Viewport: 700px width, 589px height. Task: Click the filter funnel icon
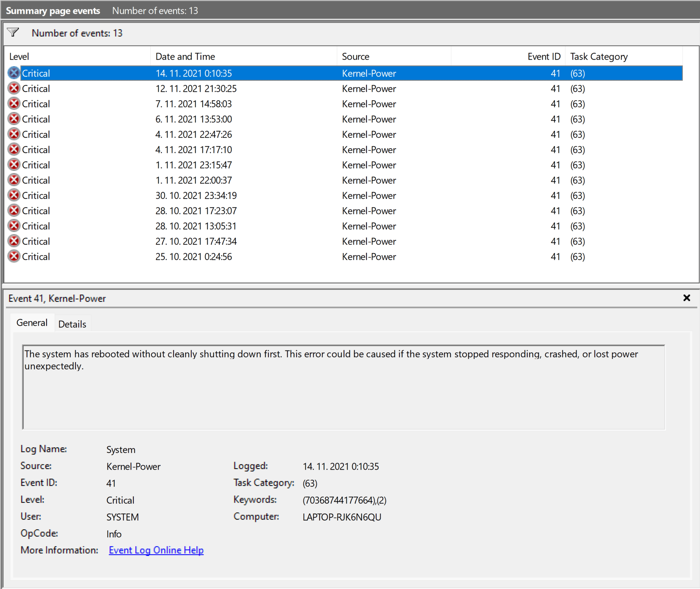[13, 32]
